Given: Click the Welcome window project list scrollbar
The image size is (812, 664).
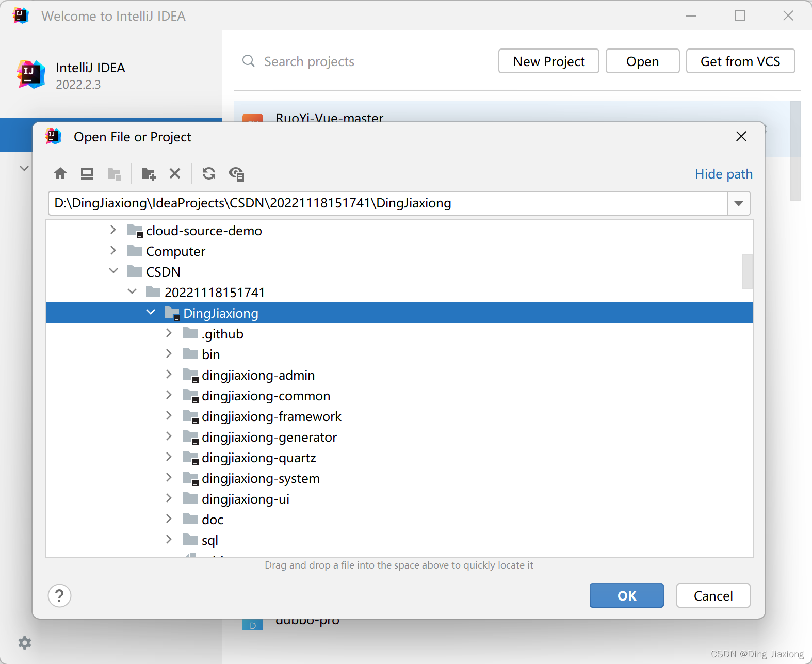Looking at the screenshot, I should coord(795,151).
